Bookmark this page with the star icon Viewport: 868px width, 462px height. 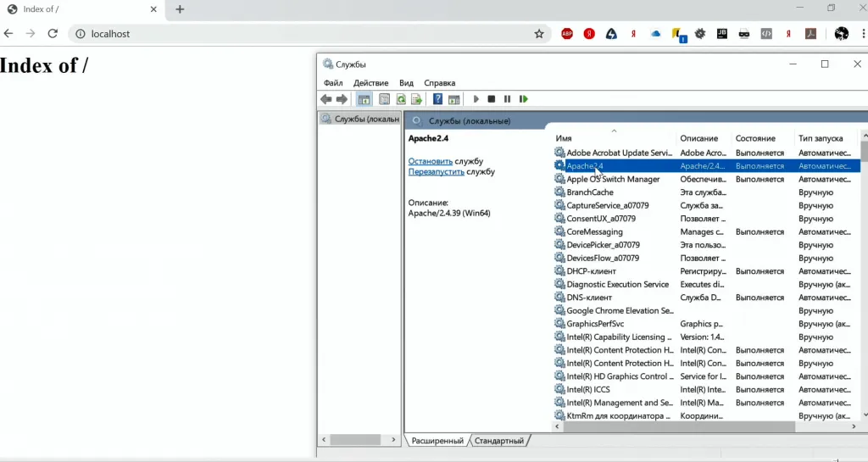(539, 34)
